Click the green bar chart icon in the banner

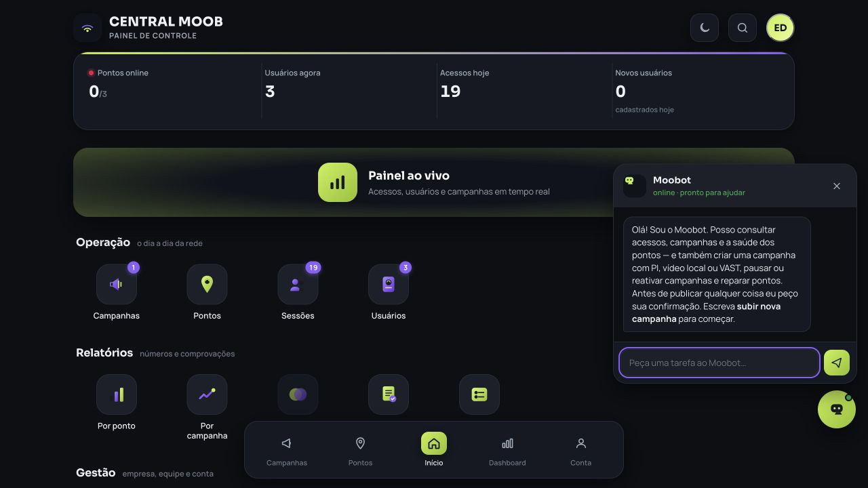coord(338,182)
